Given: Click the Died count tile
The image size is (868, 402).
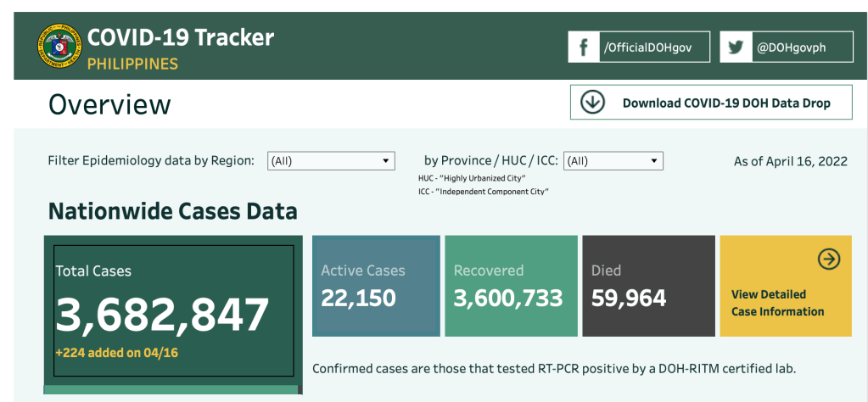Looking at the screenshot, I should coord(647,286).
